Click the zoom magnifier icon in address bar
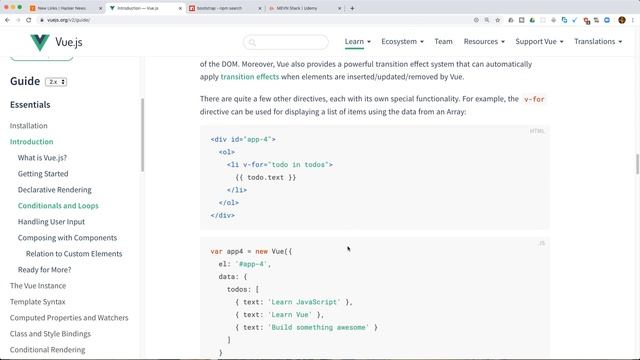Viewport: 640px width, 360px height. [x=487, y=20]
